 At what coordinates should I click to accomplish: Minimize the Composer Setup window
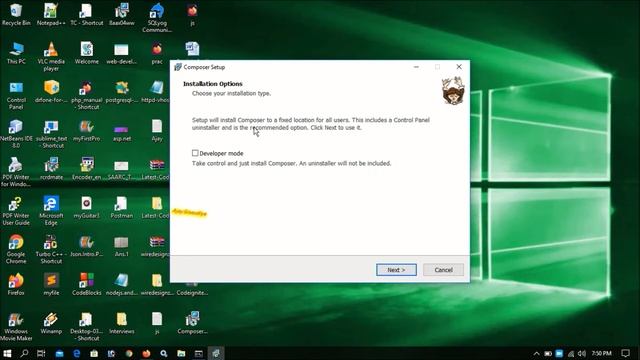pos(416,67)
